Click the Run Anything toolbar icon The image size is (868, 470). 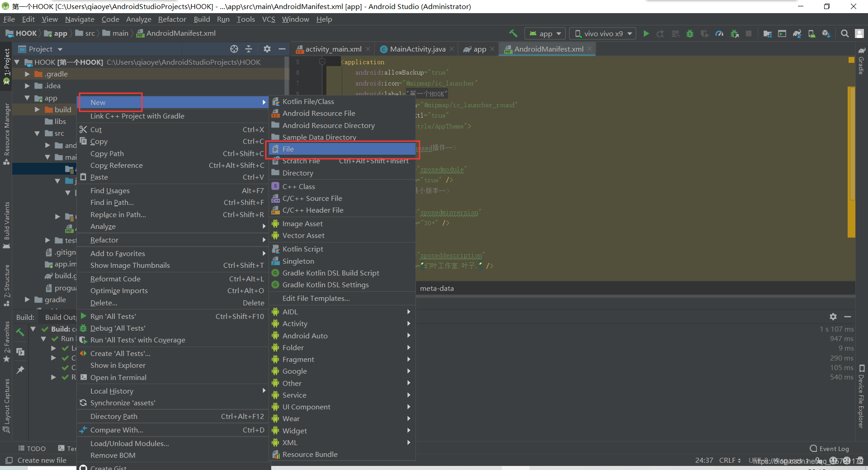pos(782,33)
